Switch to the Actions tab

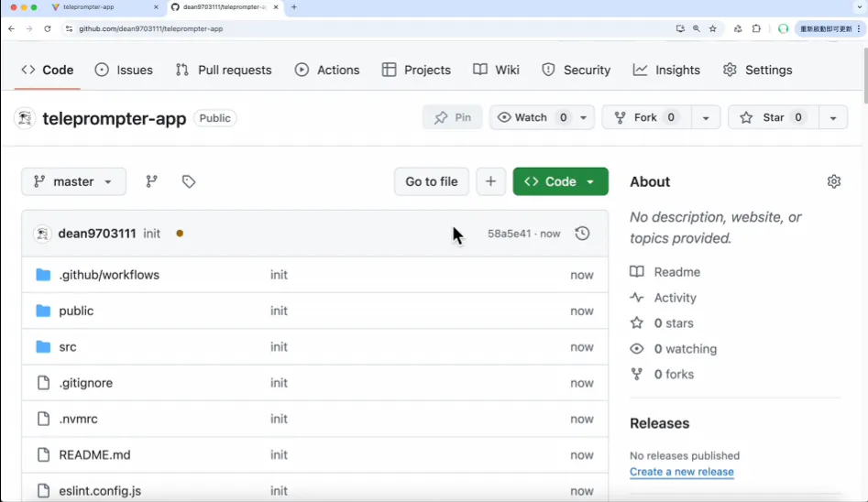point(327,70)
